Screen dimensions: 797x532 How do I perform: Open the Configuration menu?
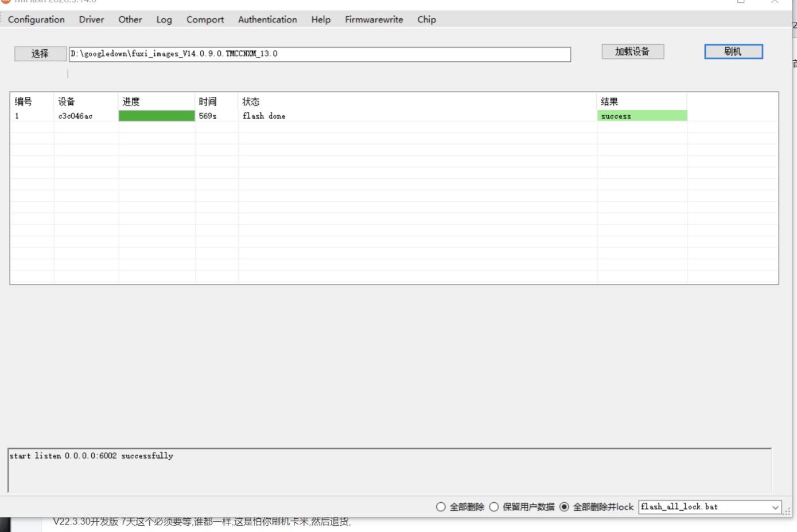36,19
